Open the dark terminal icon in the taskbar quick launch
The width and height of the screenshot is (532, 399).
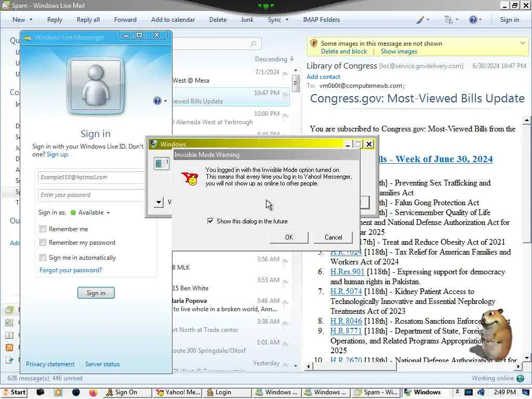[41, 392]
